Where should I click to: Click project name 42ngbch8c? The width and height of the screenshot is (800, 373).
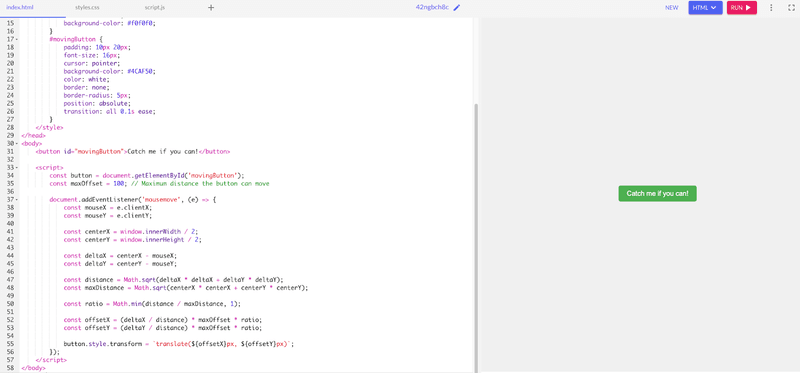pyautogui.click(x=433, y=8)
